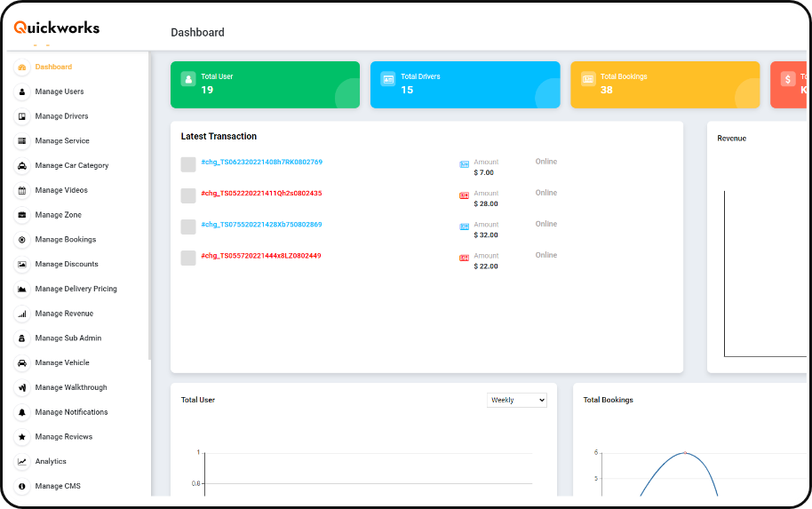
Task: Click the Manage Revenue bars icon
Action: tap(21, 314)
